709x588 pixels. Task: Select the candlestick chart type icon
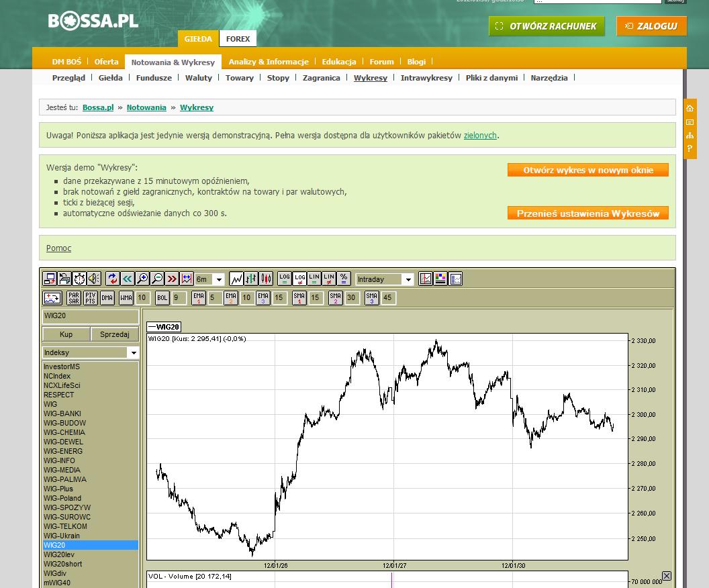tap(266, 279)
